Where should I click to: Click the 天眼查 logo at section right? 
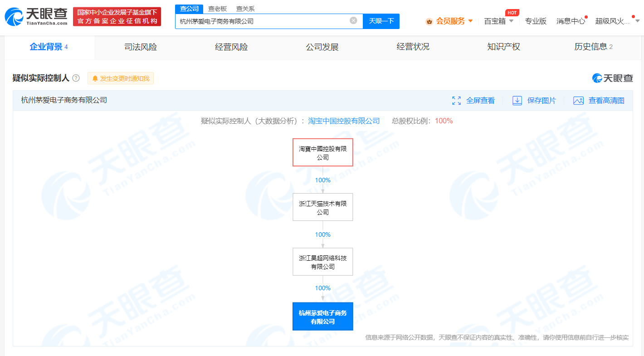(612, 78)
